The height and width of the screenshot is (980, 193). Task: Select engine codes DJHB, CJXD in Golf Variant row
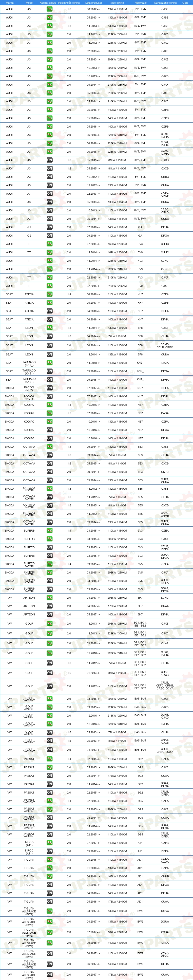pyautogui.click(x=165, y=716)
